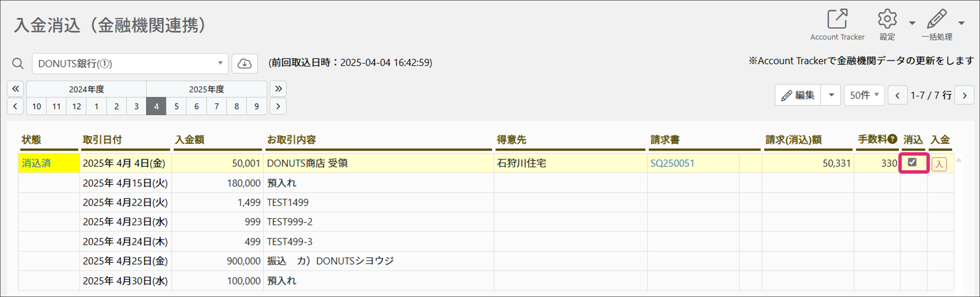Expand the 50件 rows-per-page dropdown
Image resolution: width=980 pixels, height=297 pixels.
(x=864, y=95)
